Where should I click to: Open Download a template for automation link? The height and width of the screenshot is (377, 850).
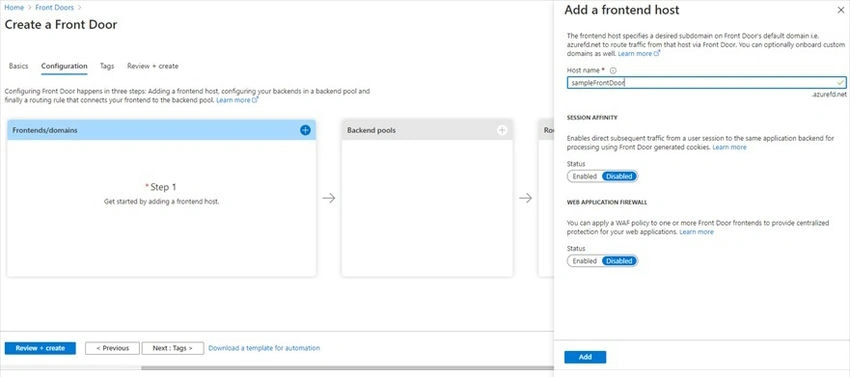click(264, 348)
